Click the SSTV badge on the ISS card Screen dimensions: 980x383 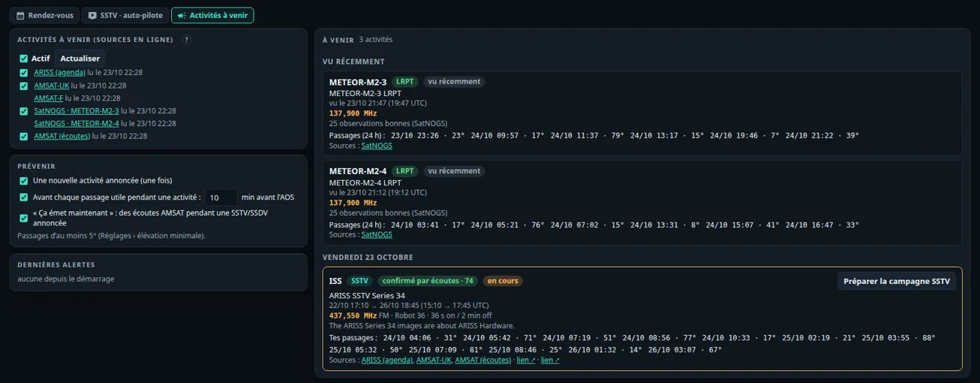(x=359, y=281)
